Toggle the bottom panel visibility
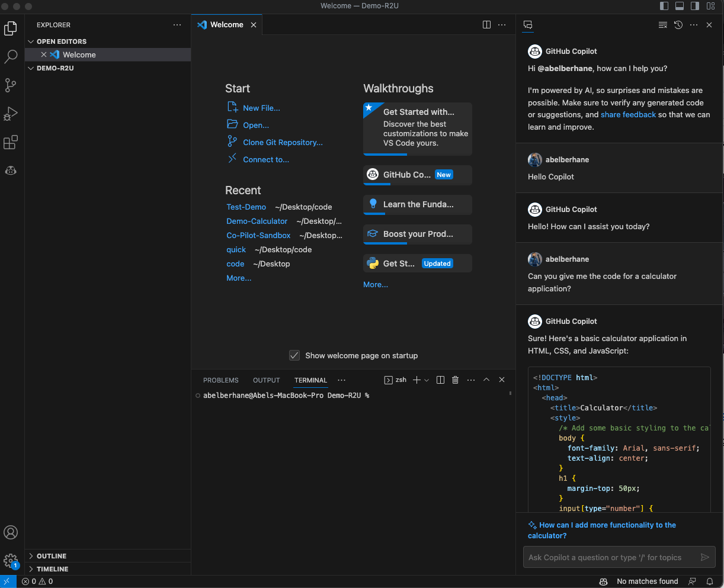This screenshot has width=724, height=588. 680,6
